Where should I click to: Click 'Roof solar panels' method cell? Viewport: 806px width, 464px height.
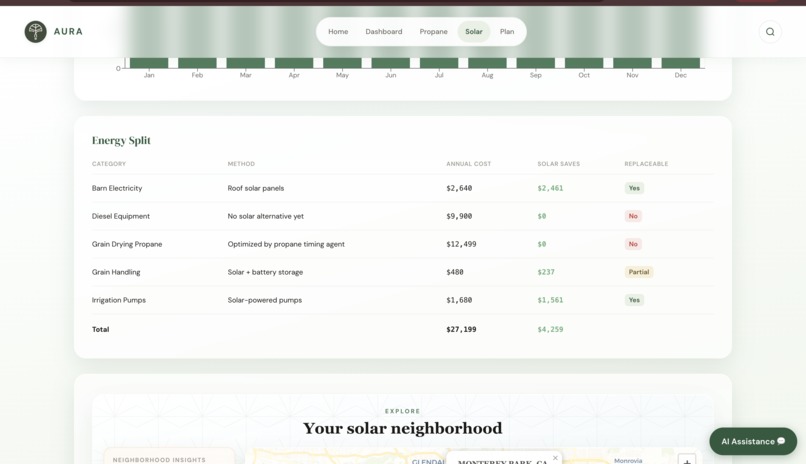pyautogui.click(x=255, y=188)
